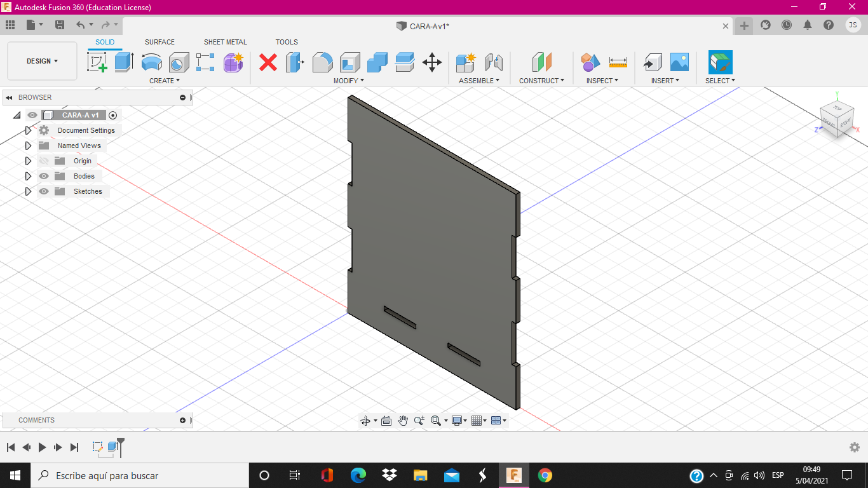Click the red Delete X icon
The image size is (868, 488).
coord(268,62)
